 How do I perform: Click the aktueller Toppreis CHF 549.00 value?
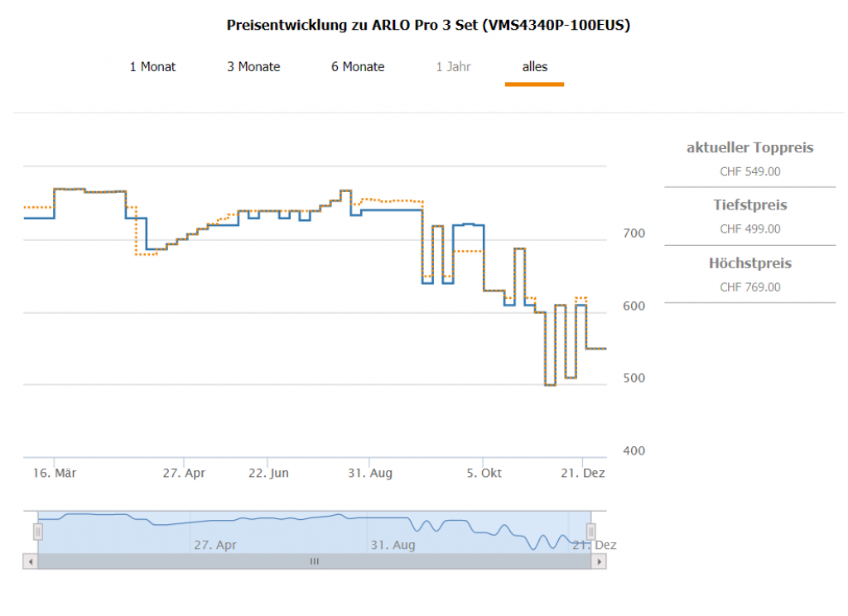pos(750,172)
